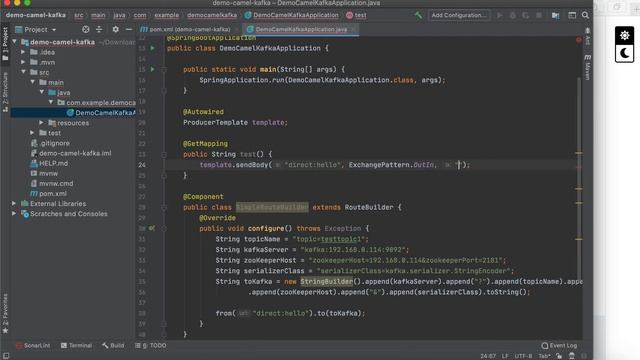This screenshot has width=640, height=360.
Task: Click the test method breadcrumb
Action: tap(356, 15)
